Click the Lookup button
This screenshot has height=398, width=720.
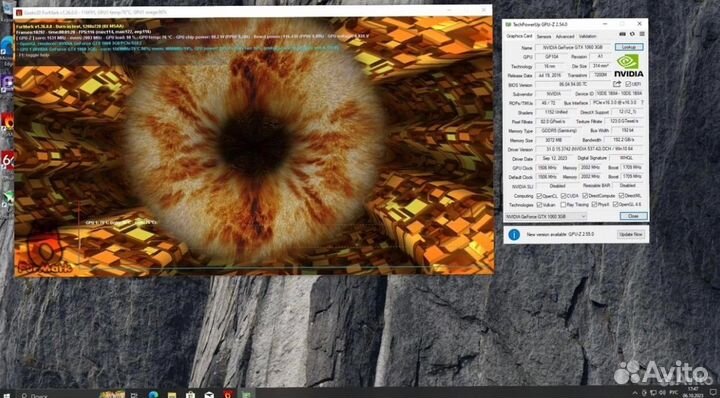[629, 47]
